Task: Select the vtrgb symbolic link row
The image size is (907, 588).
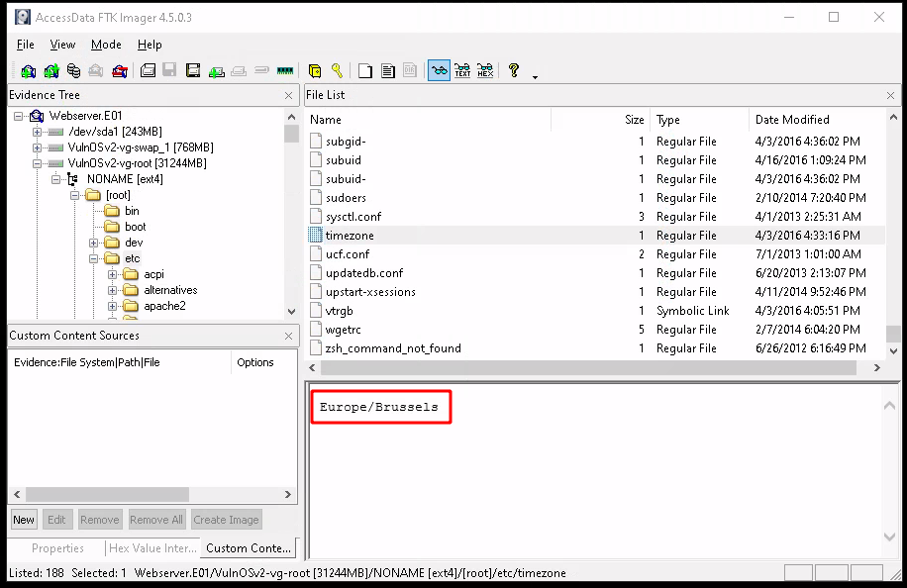Action: [595, 311]
